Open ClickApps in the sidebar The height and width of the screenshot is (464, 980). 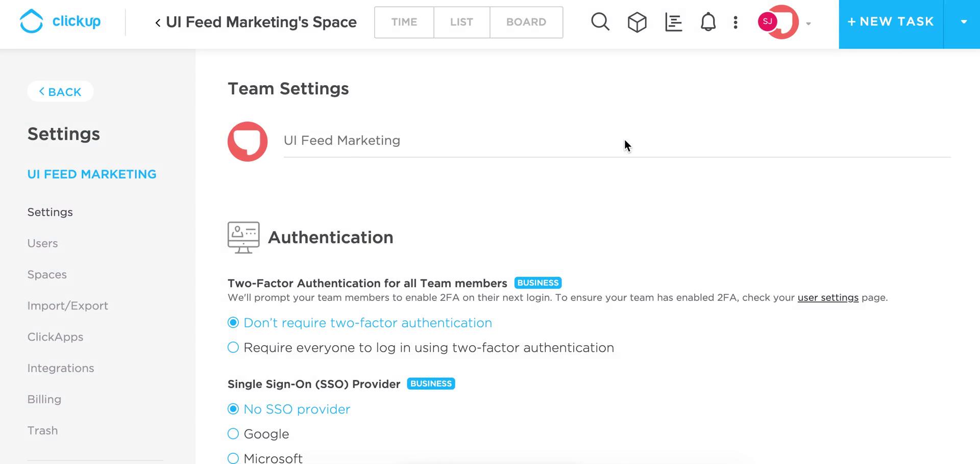[x=55, y=337]
